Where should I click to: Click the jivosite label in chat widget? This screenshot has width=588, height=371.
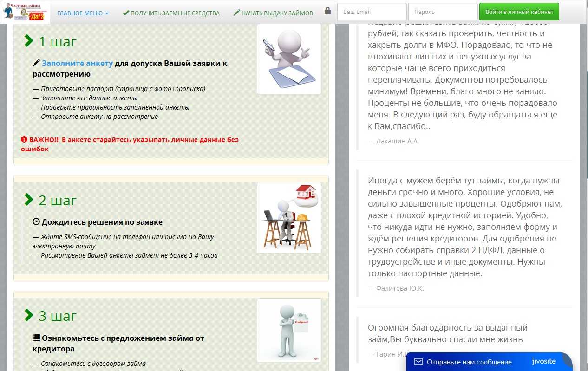[544, 362]
